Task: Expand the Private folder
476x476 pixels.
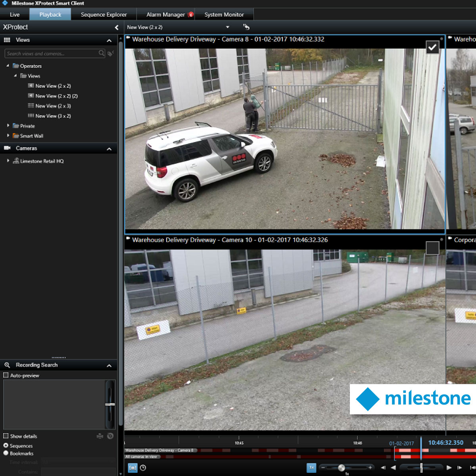Action: [x=8, y=126]
